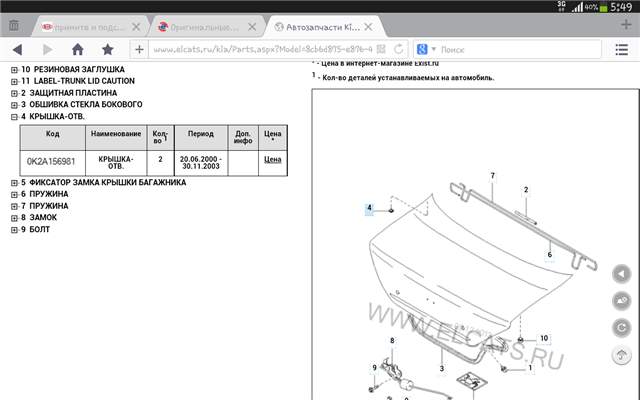
Task: Select the ЗАМОК tree label
Action: pos(43,218)
